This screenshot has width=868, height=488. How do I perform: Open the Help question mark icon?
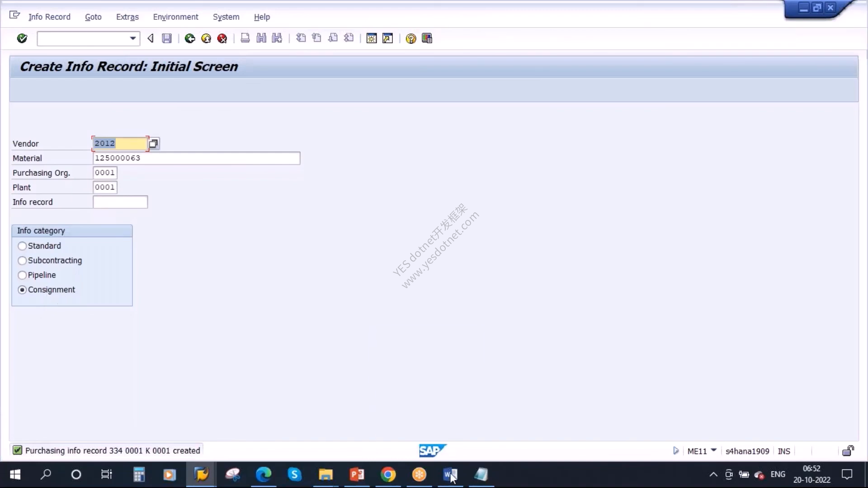pyautogui.click(x=410, y=38)
